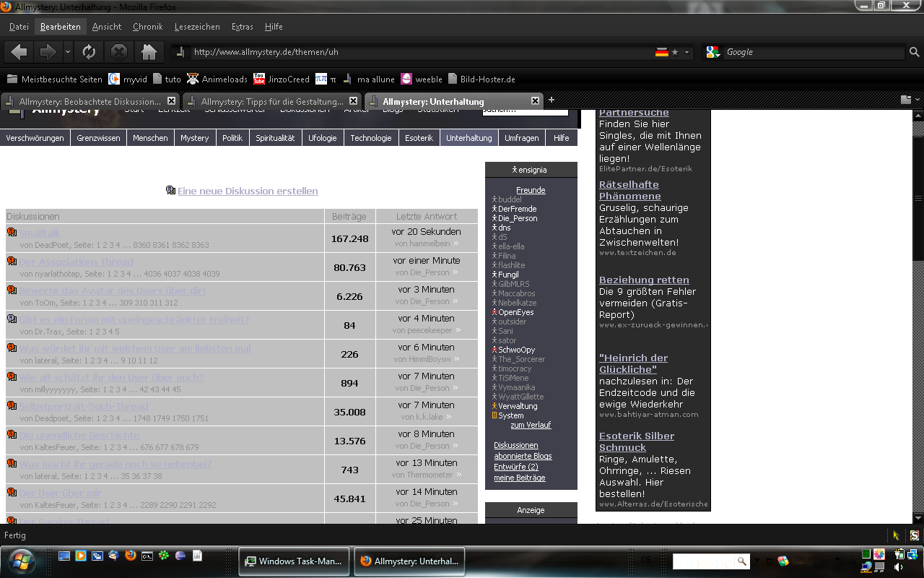The image size is (924, 578).
Task: Open the Lesezeichen menu
Action: pyautogui.click(x=197, y=27)
